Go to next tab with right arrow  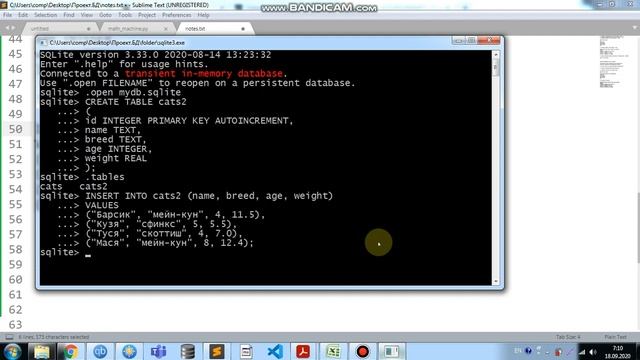pos(14,28)
